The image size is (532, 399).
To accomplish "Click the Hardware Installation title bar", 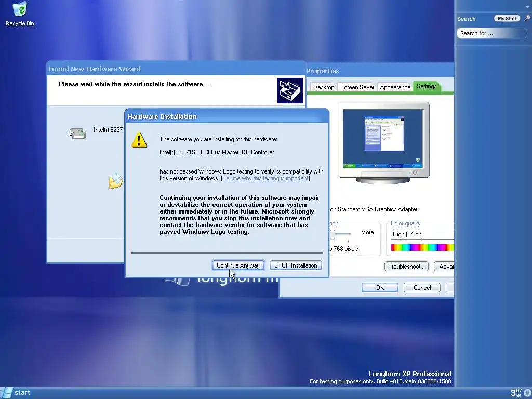I will [227, 116].
